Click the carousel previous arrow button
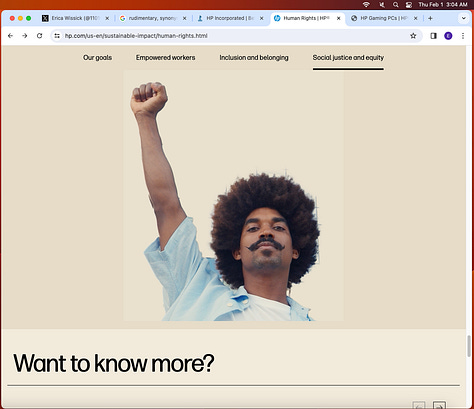Image resolution: width=474 pixels, height=409 pixels. tap(419, 405)
